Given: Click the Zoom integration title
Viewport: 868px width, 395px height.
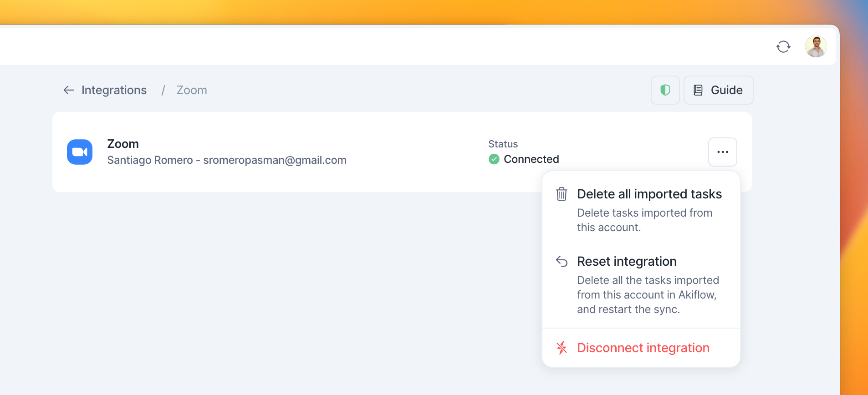Looking at the screenshot, I should 123,144.
